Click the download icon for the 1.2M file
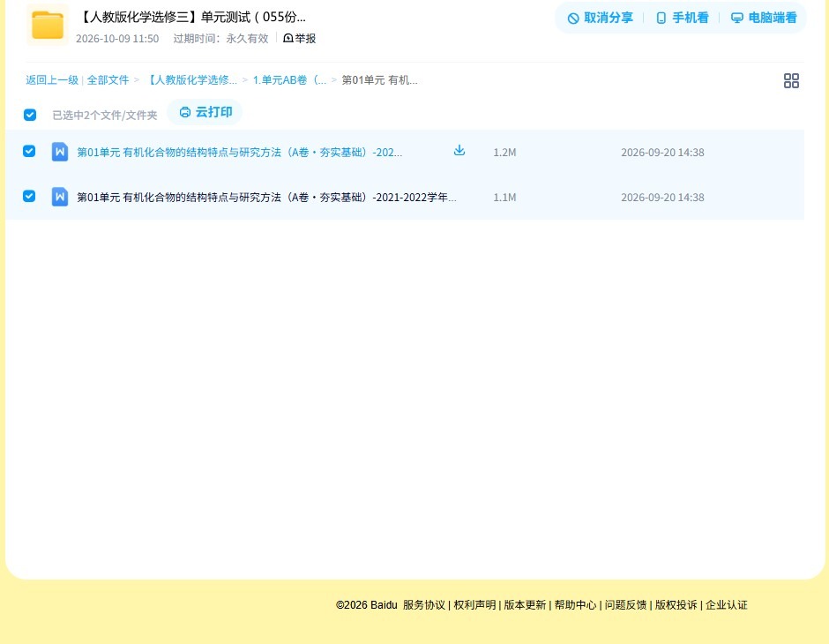829x644 pixels. pyautogui.click(x=459, y=151)
